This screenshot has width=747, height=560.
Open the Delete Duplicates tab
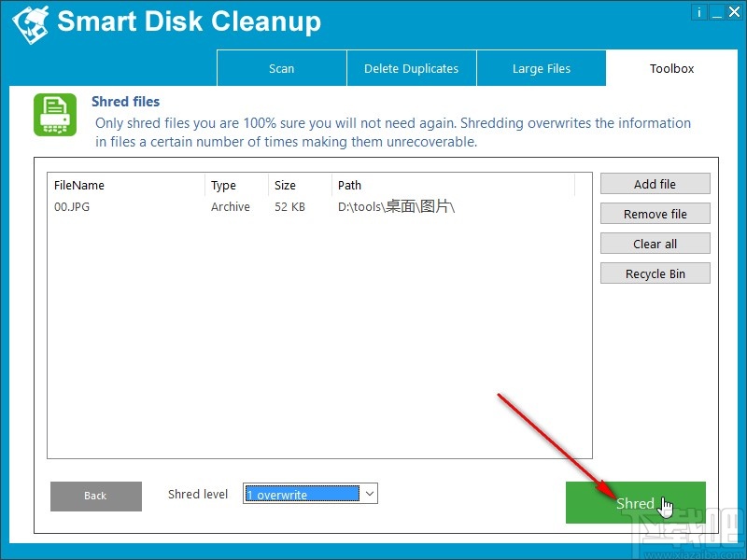coord(412,68)
